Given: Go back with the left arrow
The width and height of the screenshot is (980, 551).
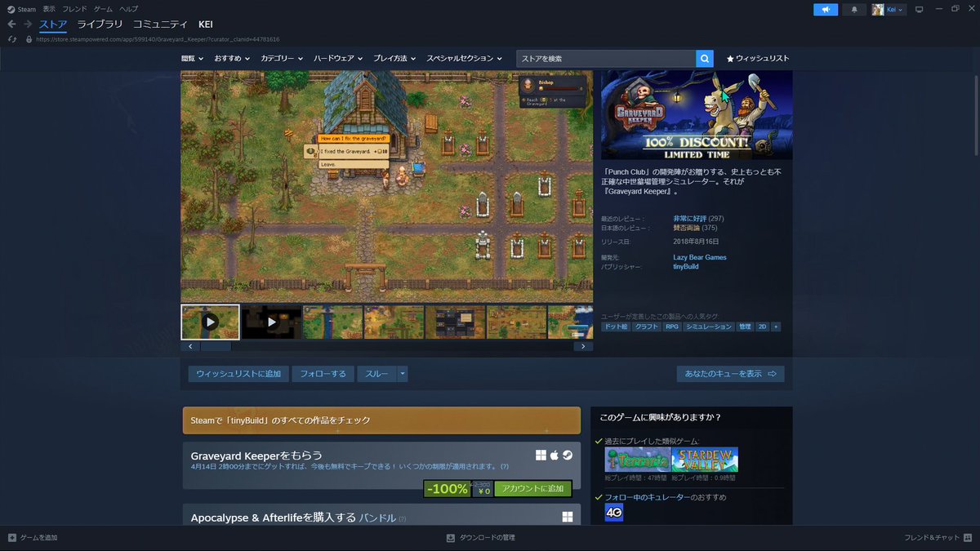Looking at the screenshot, I should 11,24.
